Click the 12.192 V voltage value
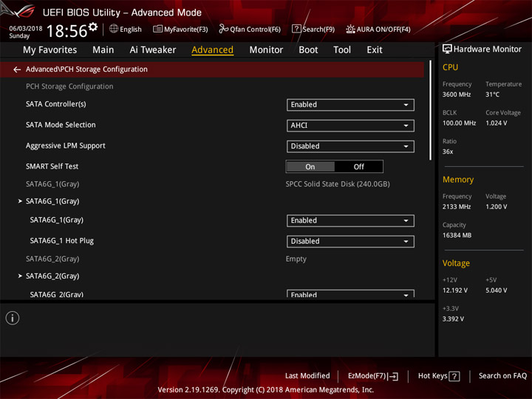 (455, 290)
